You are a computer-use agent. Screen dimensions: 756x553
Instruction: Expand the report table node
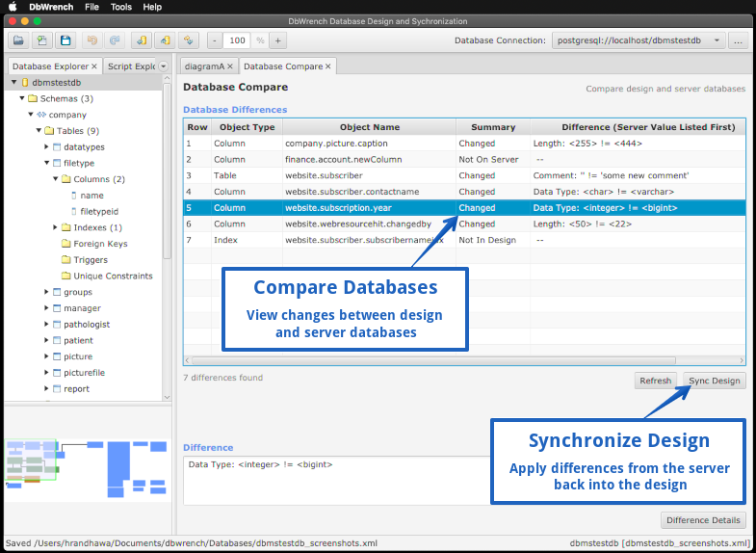click(x=47, y=388)
